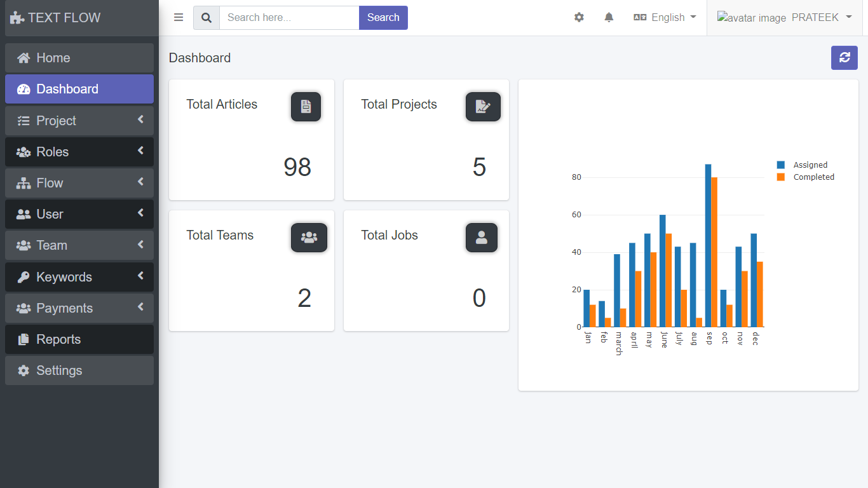Click the Total Teams value 2
Viewport: 868px width, 488px height.
pos(304,298)
